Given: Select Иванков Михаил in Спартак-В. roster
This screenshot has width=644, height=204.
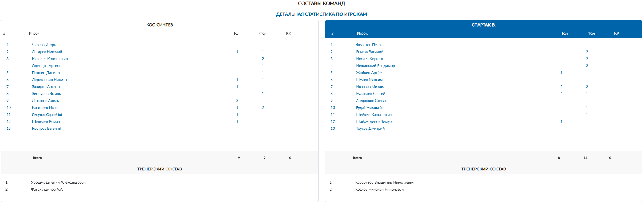Looking at the screenshot, I should pyautogui.click(x=371, y=87).
